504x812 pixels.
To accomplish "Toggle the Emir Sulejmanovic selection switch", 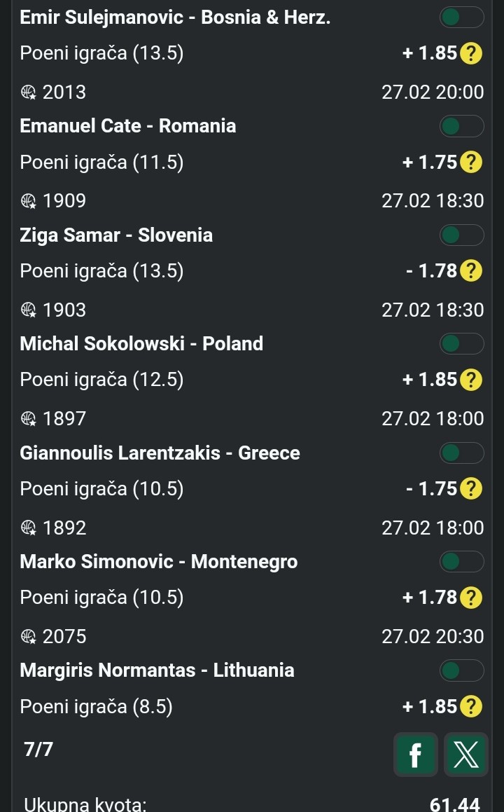I will pyautogui.click(x=461, y=17).
